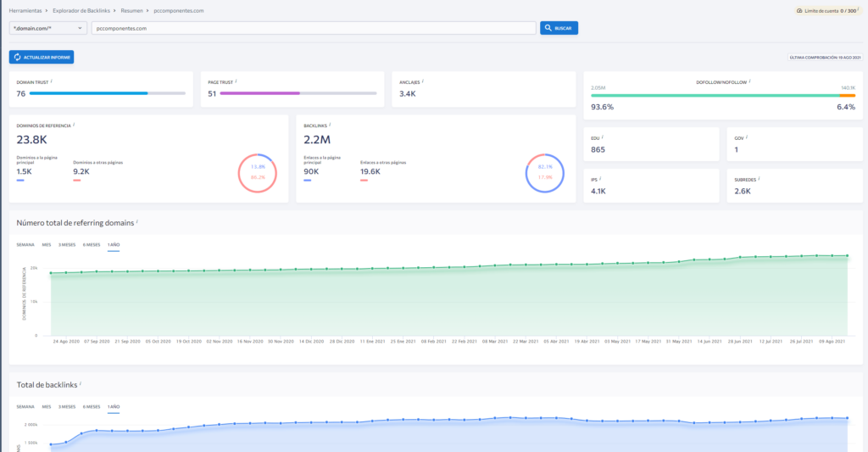Open Explorador de Backlinks breadcrumb

coord(81,10)
